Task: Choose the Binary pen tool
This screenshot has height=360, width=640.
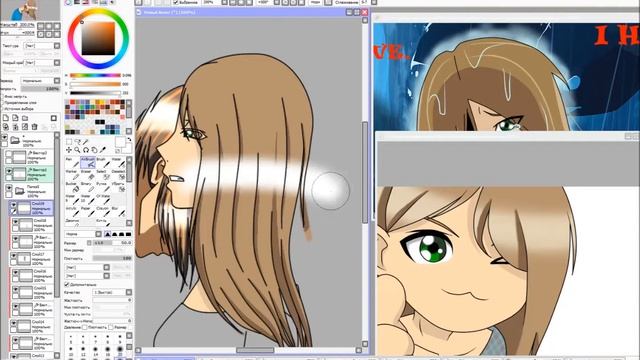Action: [x=88, y=187]
